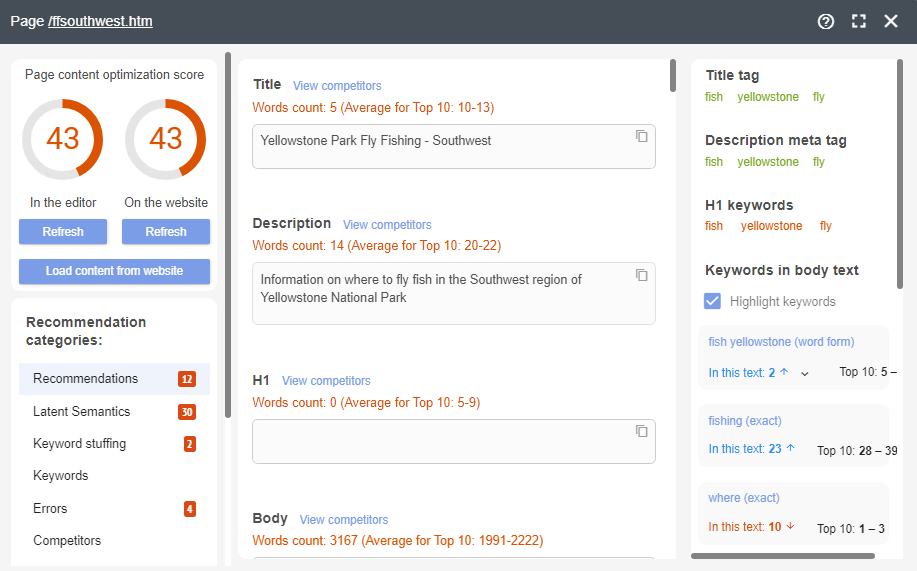Click up arrow next to fish yellowstone count

point(784,372)
